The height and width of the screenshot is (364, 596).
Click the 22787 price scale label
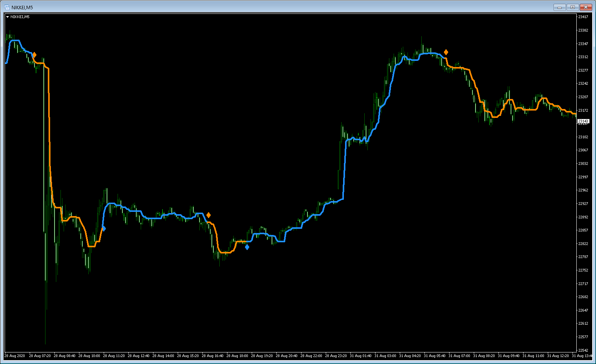tap(583, 257)
